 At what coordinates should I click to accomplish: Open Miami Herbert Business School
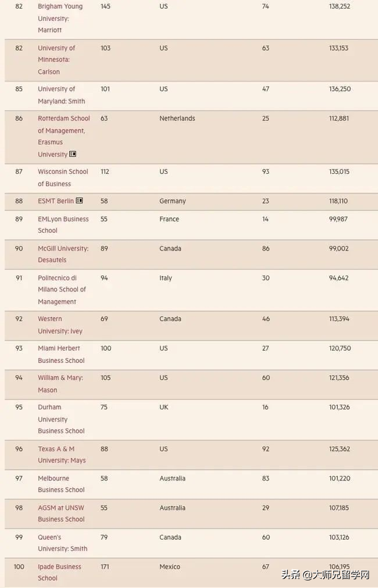[x=61, y=354]
